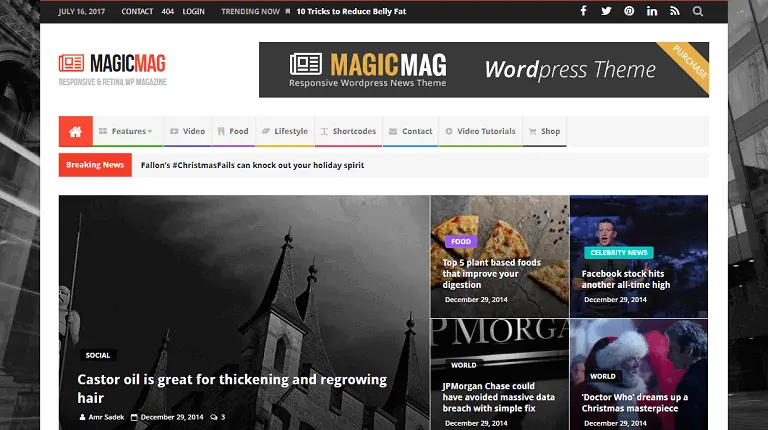768x430 pixels.
Task: Open the Contact navigation item
Action: [410, 131]
